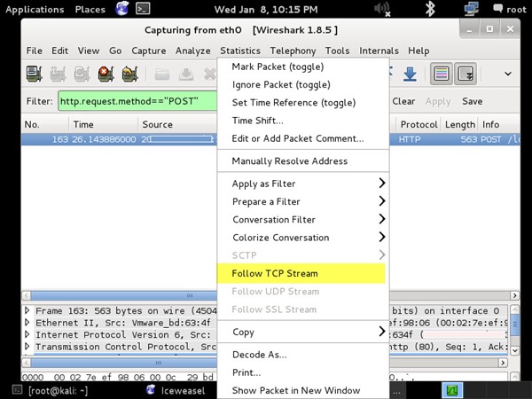Jump to last packet arrow icon
Viewport: 532px width, 399px height.
[x=410, y=74]
